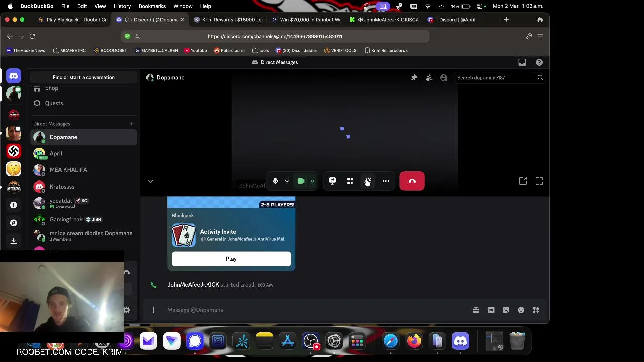Open App Store from the Dock
Image resolution: width=644 pixels, height=362 pixels.
point(287,341)
